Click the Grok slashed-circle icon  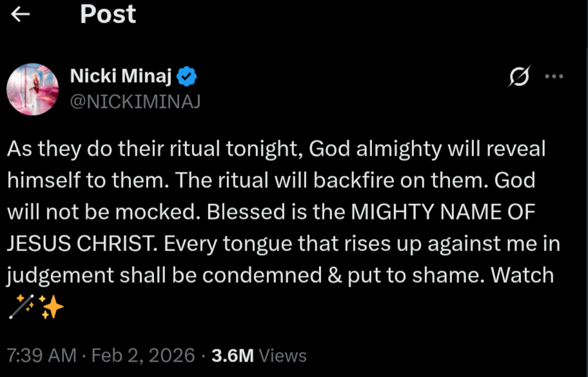tap(519, 77)
